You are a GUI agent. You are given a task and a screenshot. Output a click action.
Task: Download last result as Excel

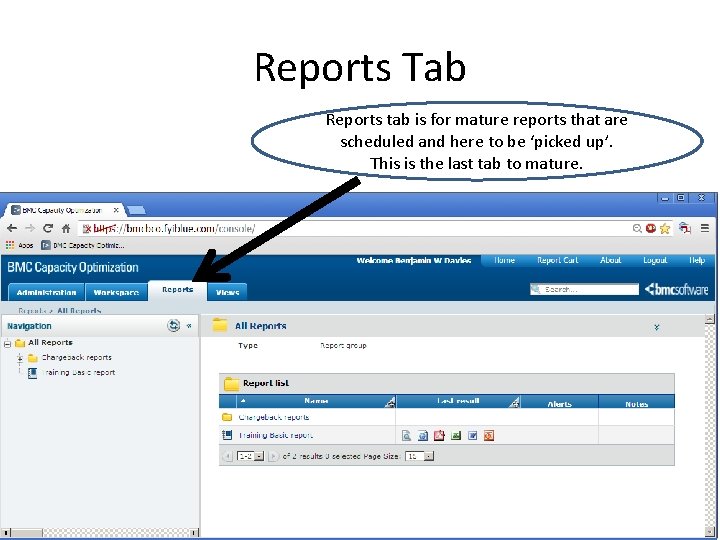tap(456, 435)
